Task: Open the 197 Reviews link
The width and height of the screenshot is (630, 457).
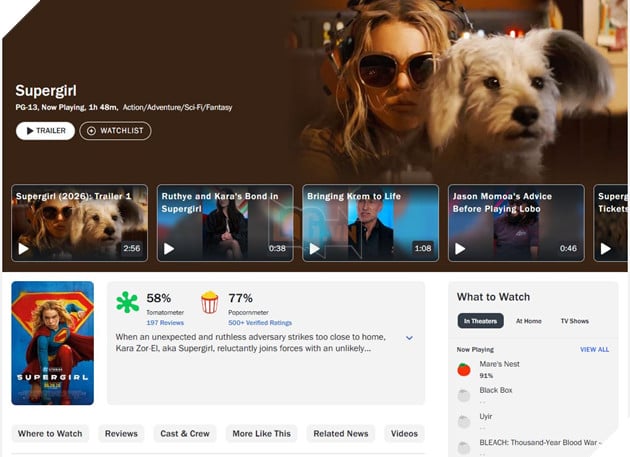Action: (165, 323)
